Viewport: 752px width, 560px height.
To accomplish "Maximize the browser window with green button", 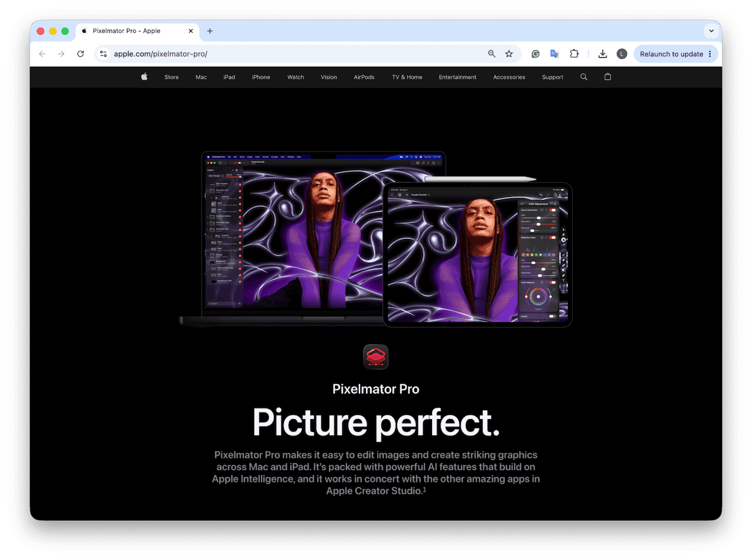I will 65,31.
